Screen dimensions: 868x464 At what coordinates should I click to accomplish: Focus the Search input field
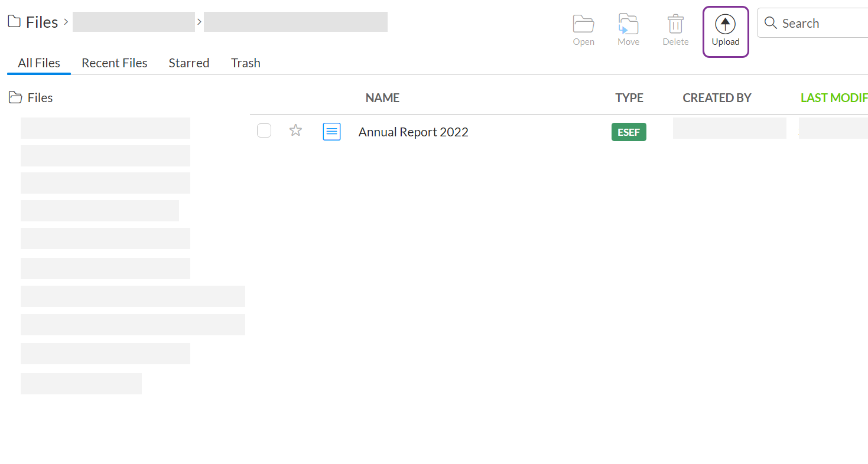[x=812, y=23]
